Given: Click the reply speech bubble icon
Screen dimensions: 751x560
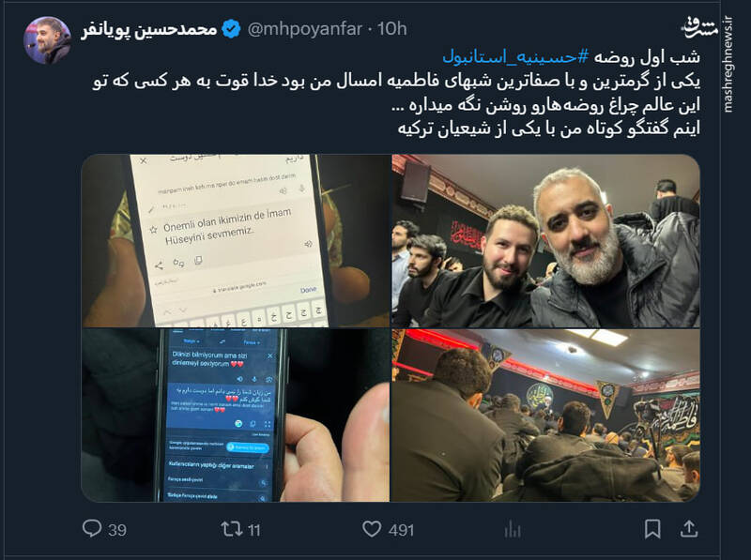Looking at the screenshot, I should 92,528.
